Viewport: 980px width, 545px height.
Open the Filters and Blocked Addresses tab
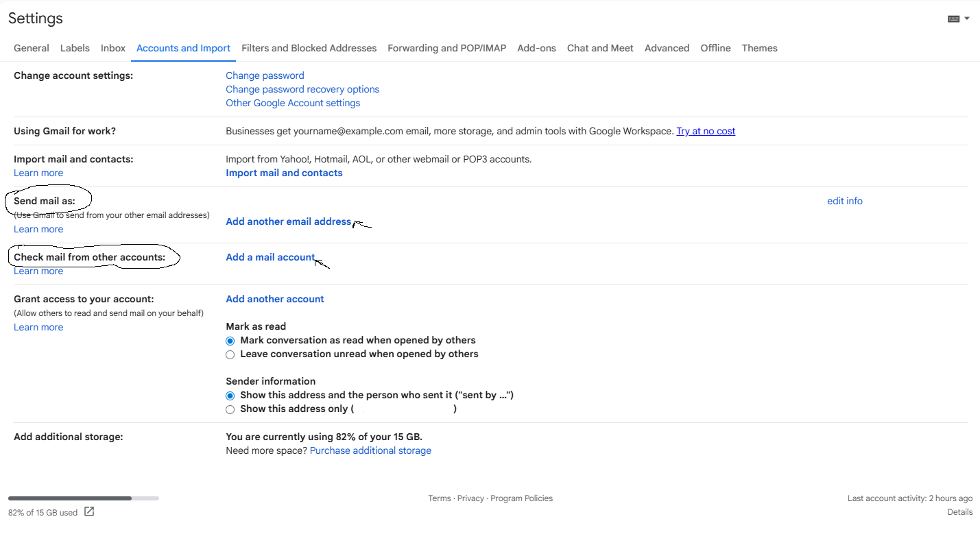tap(309, 48)
